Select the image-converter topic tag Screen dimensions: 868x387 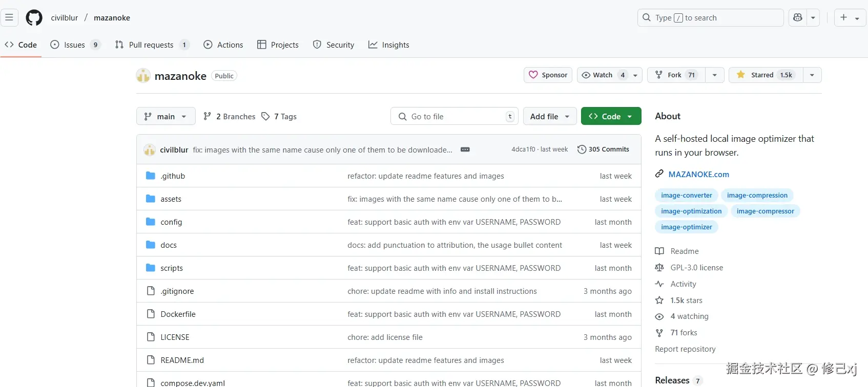(x=686, y=195)
